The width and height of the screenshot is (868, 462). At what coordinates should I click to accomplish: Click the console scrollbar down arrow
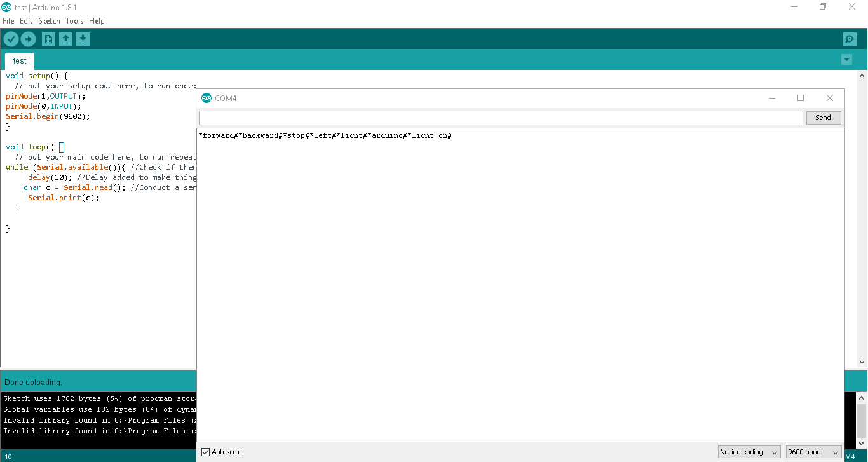coord(862,443)
